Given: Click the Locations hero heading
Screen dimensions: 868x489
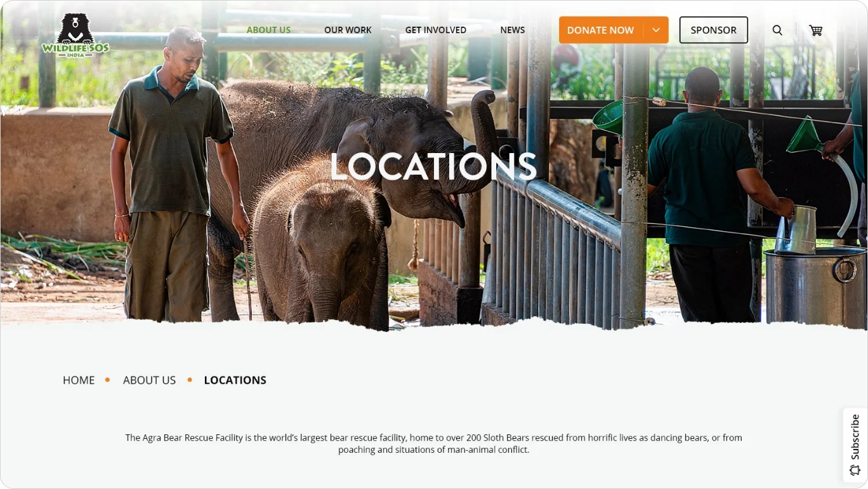Looking at the screenshot, I should coord(433,166).
